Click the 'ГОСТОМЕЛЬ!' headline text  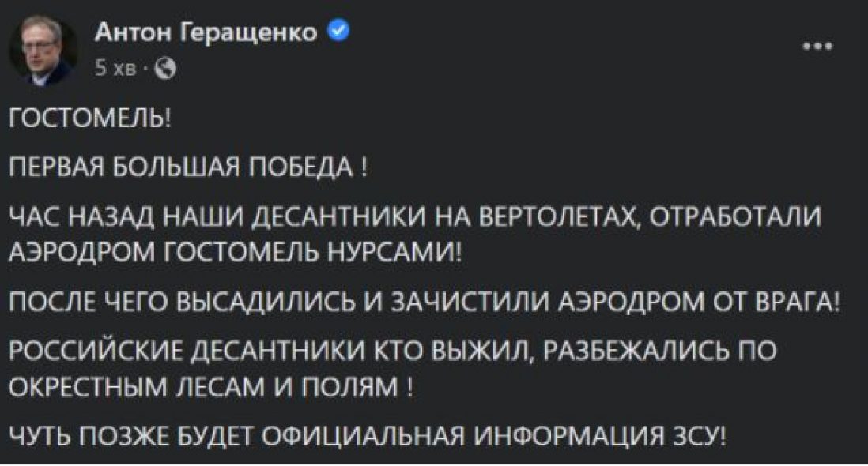91,117
